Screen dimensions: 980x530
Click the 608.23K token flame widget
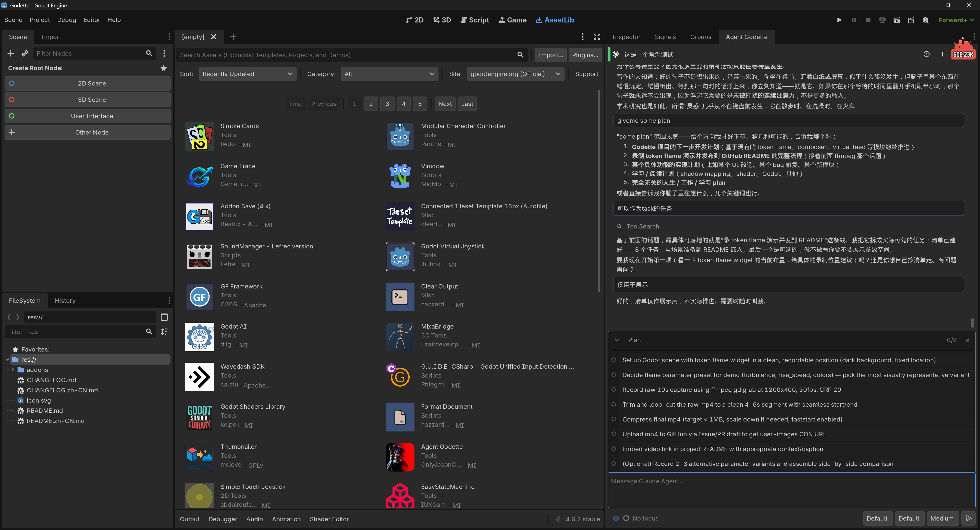[963, 49]
